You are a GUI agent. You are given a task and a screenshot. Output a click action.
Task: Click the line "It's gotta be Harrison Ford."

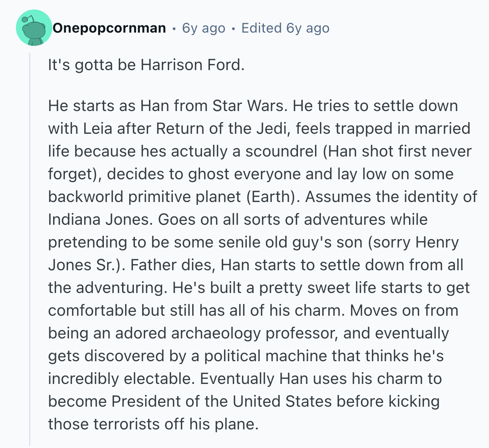[x=146, y=65]
